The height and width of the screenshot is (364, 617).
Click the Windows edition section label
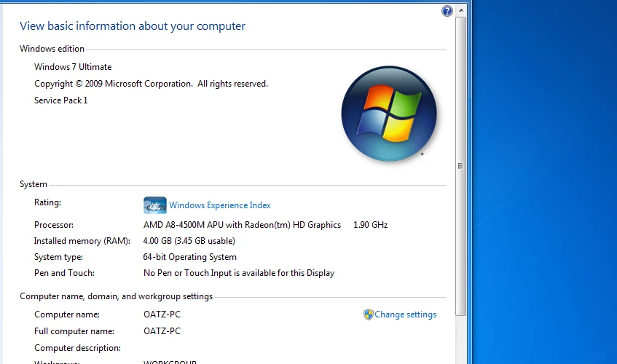click(x=52, y=49)
